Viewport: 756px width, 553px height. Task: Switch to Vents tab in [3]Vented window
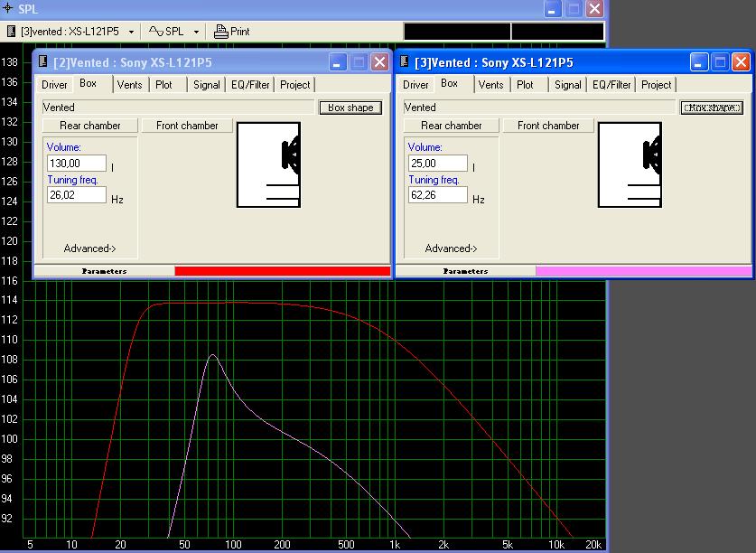490,85
